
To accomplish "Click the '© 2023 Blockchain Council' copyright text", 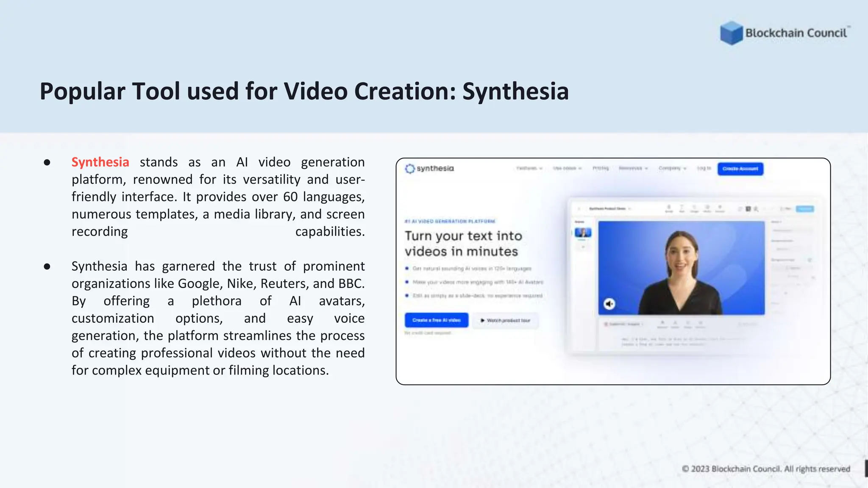I will tap(766, 469).
